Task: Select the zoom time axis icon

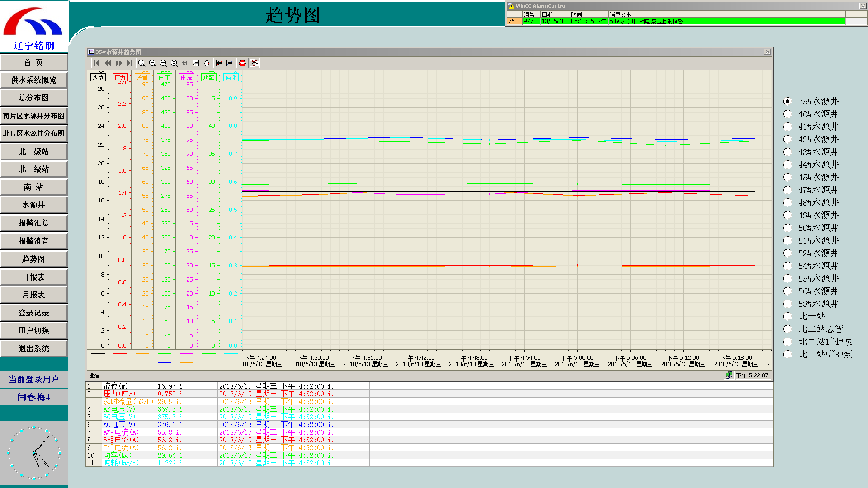Action: pyautogui.click(x=163, y=63)
